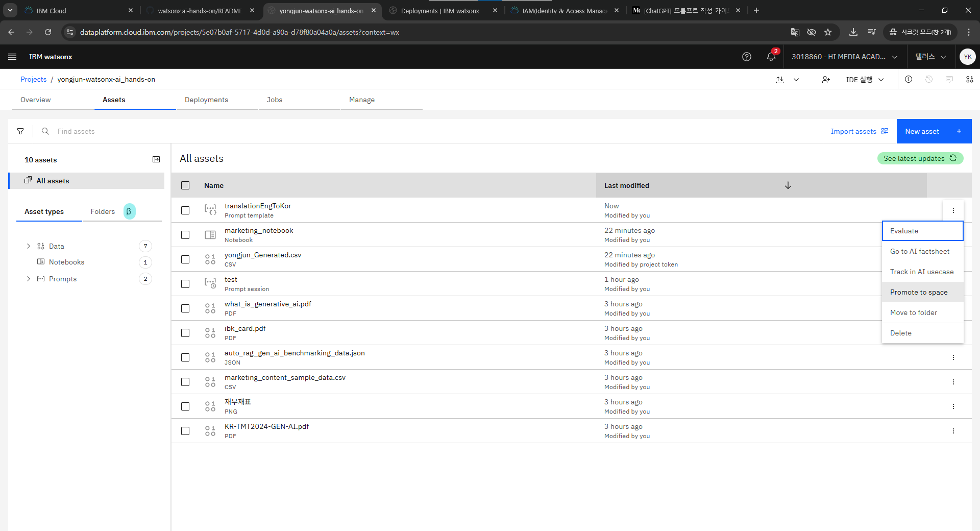Open the YK user avatar menu
Image resolution: width=980 pixels, height=531 pixels.
pos(967,57)
